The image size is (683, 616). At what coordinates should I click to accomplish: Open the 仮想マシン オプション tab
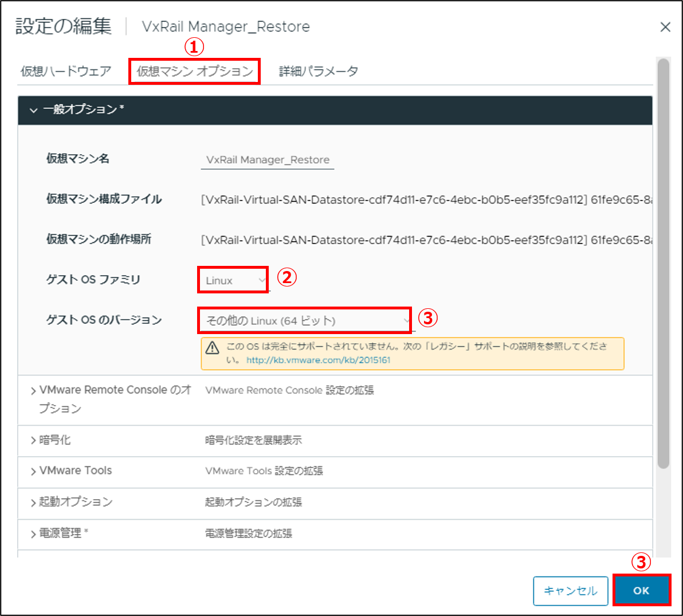click(x=195, y=71)
